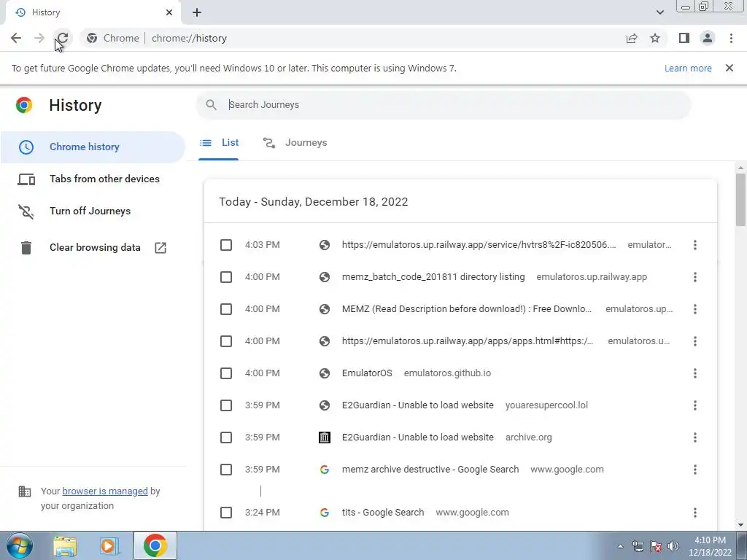Switch to the List tab
This screenshot has width=747, height=560.
tap(219, 143)
